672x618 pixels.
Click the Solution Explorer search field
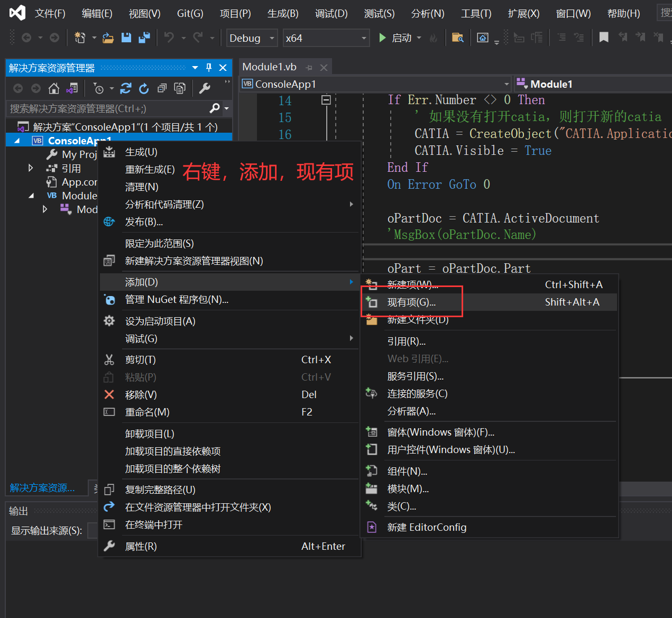point(108,108)
